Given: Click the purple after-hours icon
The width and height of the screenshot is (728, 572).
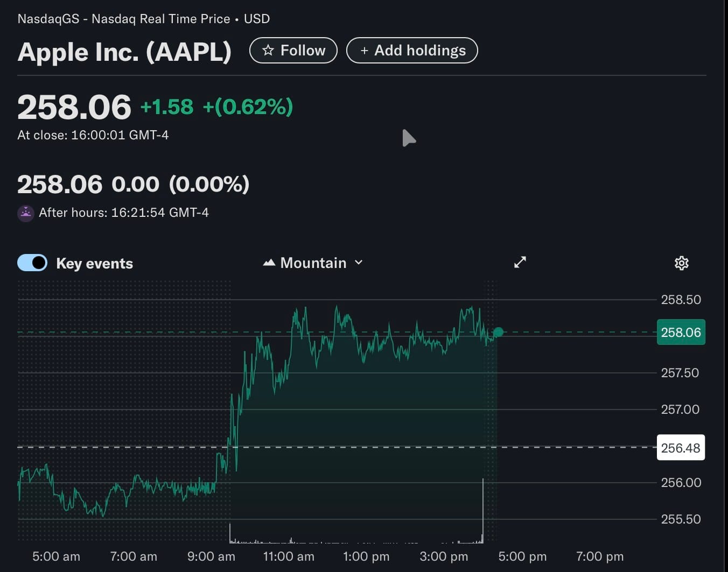Looking at the screenshot, I should [x=26, y=213].
